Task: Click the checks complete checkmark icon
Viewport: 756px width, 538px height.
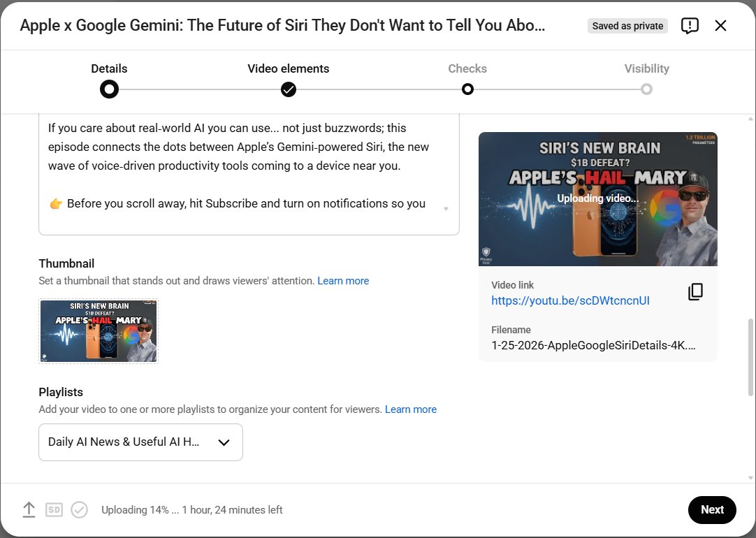Action: (79, 509)
